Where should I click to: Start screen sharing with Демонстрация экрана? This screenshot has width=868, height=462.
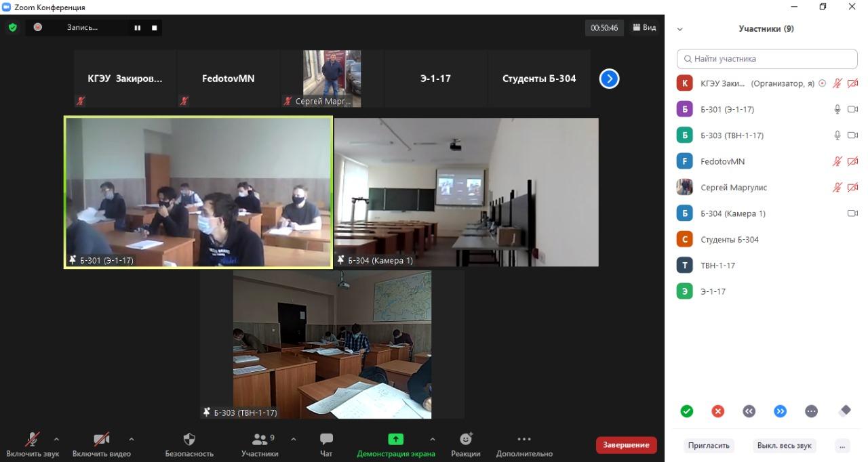click(x=395, y=444)
